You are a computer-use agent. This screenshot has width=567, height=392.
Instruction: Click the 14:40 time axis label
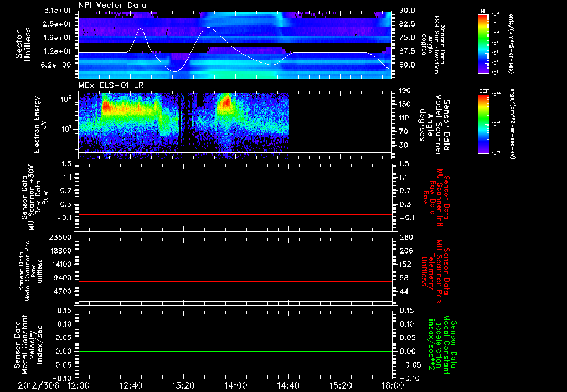[288, 385]
